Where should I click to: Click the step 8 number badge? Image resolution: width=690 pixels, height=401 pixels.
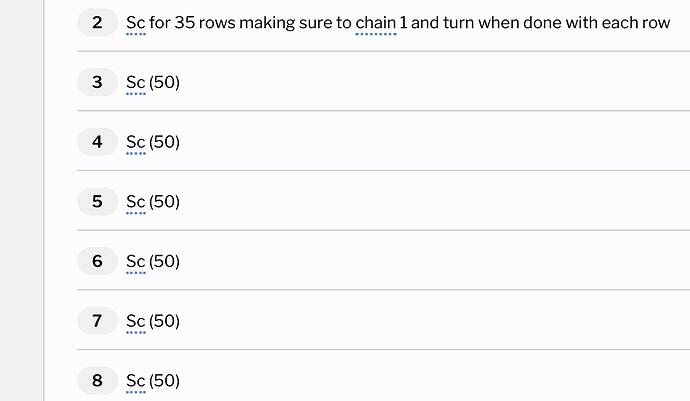98,380
